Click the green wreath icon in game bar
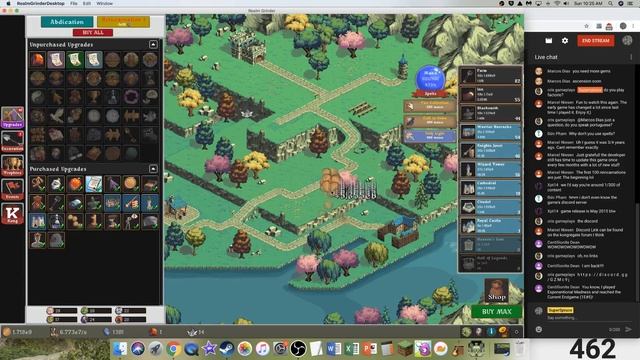This screenshot has width=640, height=360. tap(466, 331)
